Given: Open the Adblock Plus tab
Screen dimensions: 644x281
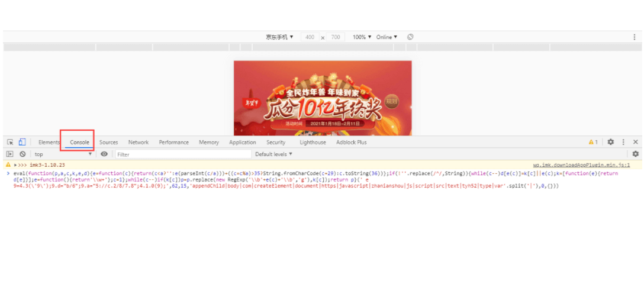Looking at the screenshot, I should [351, 143].
